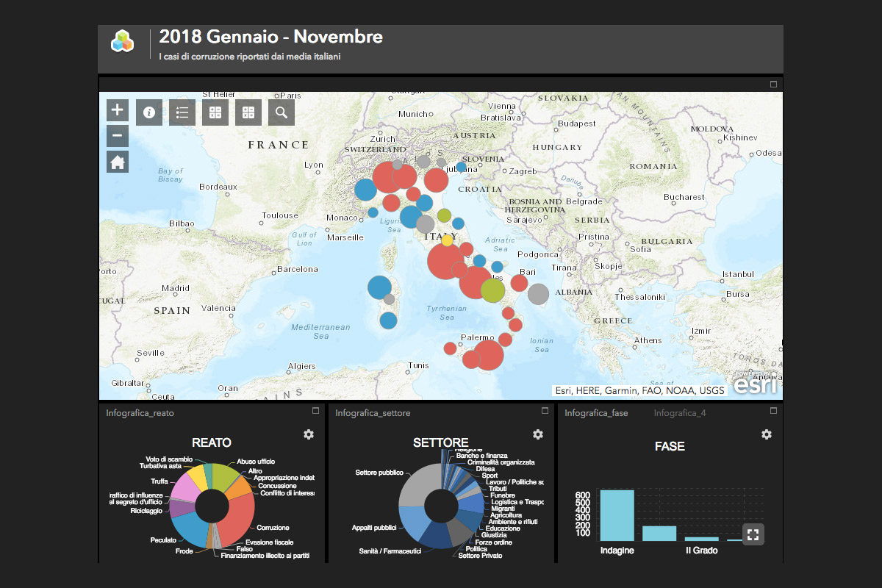This screenshot has width=882, height=588.
Task: Open the map info panel
Action: click(149, 112)
